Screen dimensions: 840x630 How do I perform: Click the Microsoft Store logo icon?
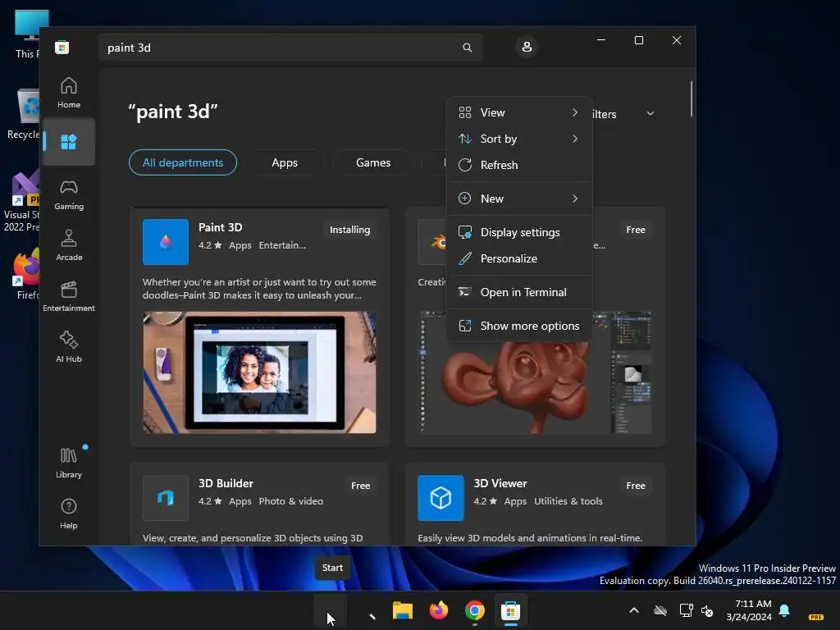[62, 47]
